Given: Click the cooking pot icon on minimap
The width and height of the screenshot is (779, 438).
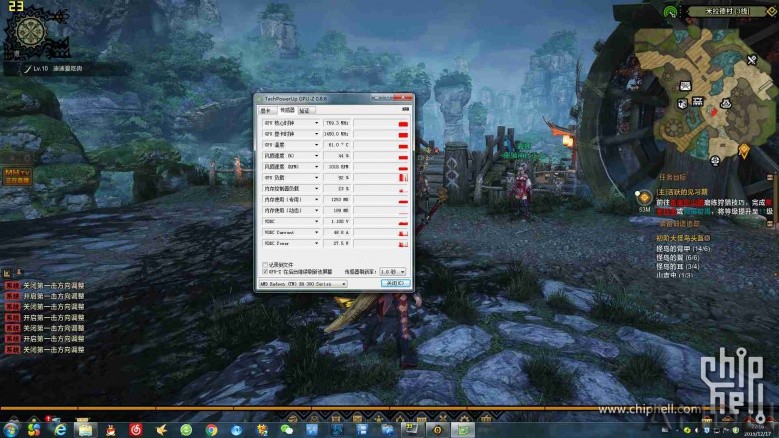Looking at the screenshot, I should click(x=725, y=104).
